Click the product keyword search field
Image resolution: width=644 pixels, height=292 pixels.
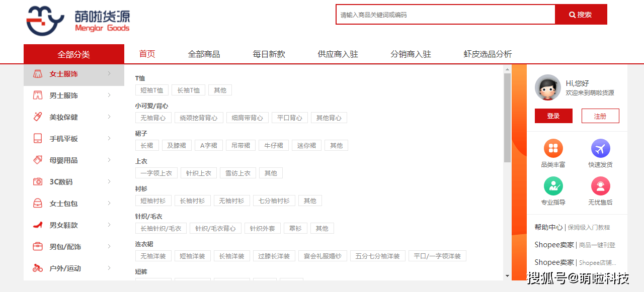click(445, 15)
